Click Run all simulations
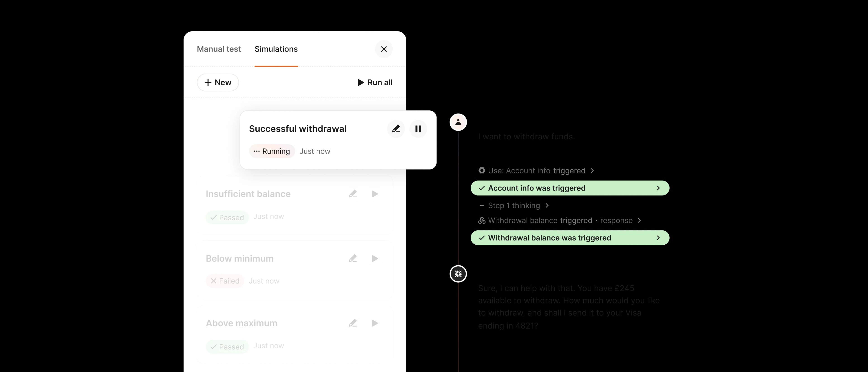This screenshot has height=372, width=868. (375, 83)
